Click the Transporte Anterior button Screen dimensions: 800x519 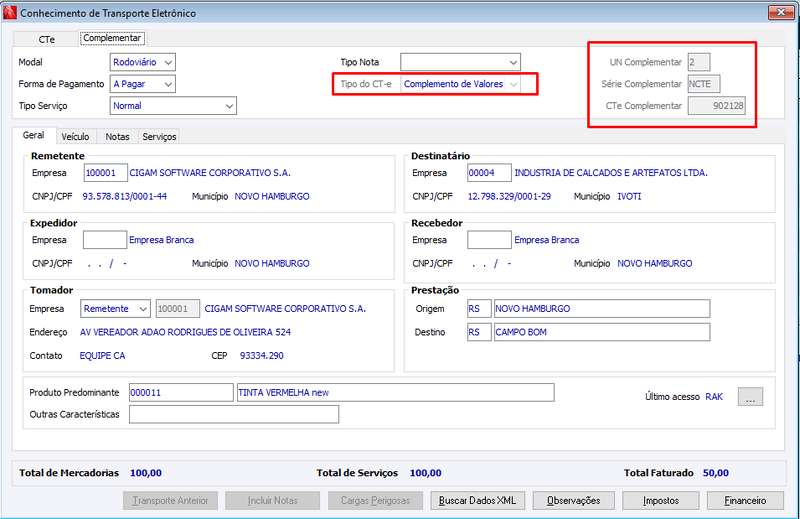pyautogui.click(x=170, y=501)
